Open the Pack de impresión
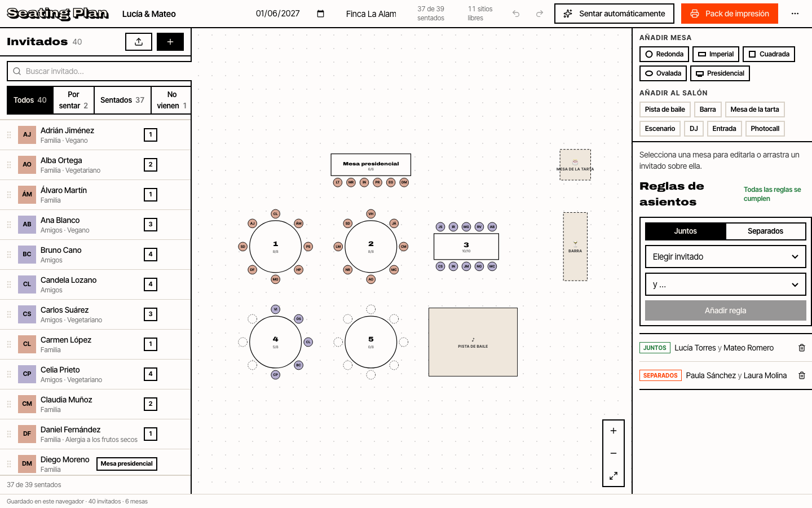This screenshot has width=812, height=508. [730, 14]
